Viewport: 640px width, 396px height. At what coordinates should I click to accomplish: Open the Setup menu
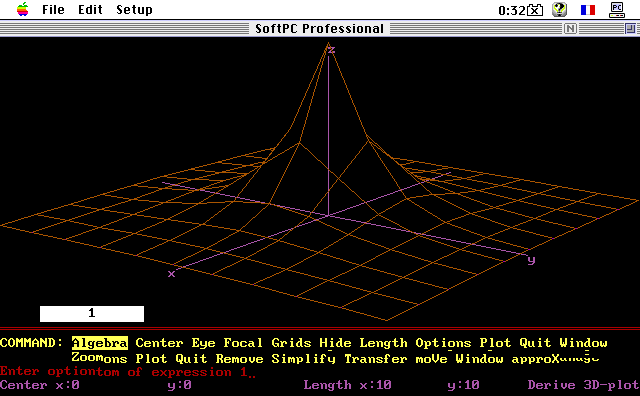[x=134, y=10]
